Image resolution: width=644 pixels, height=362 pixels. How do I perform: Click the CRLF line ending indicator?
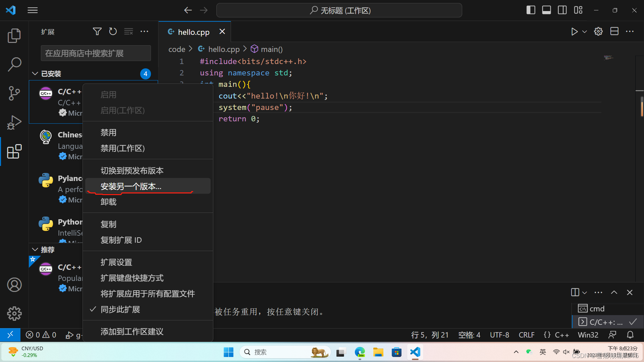tap(526, 335)
